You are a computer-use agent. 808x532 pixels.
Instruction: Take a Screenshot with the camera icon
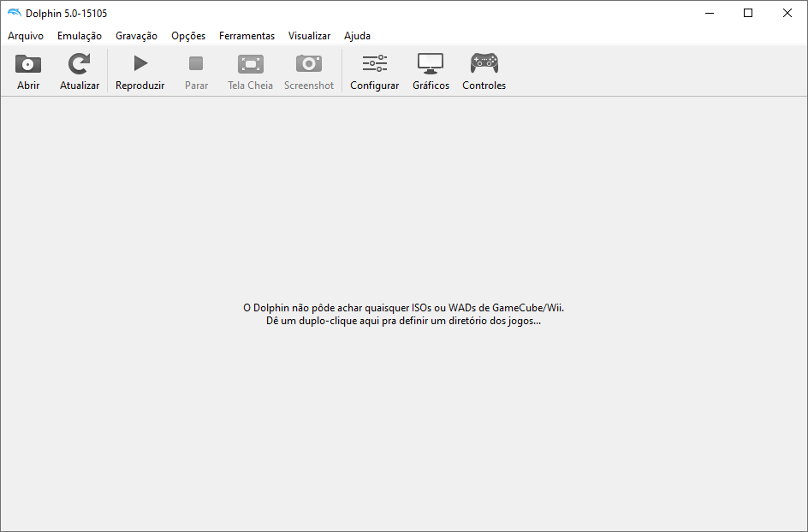point(309,64)
